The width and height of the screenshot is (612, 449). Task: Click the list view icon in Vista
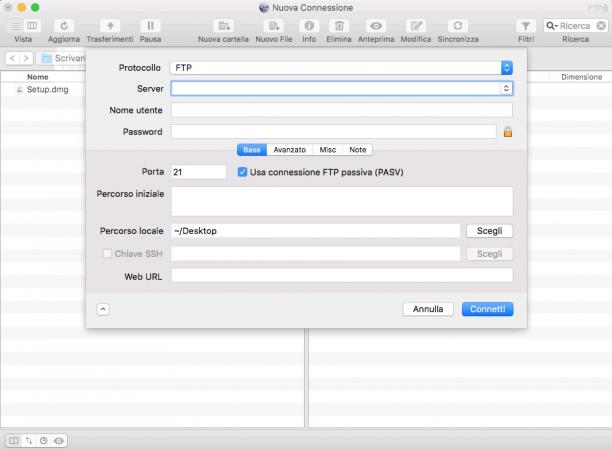[x=16, y=26]
